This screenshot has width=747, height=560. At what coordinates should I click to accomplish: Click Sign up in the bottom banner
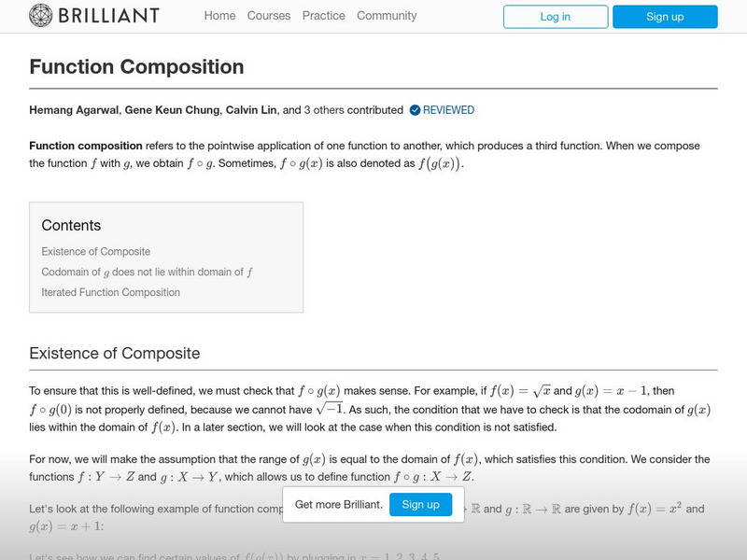click(x=420, y=504)
